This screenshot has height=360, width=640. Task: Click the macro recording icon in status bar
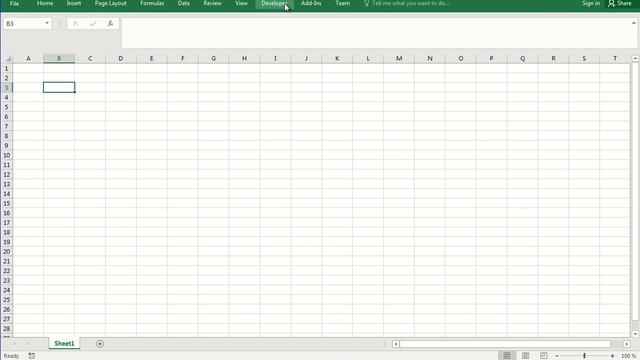31,356
